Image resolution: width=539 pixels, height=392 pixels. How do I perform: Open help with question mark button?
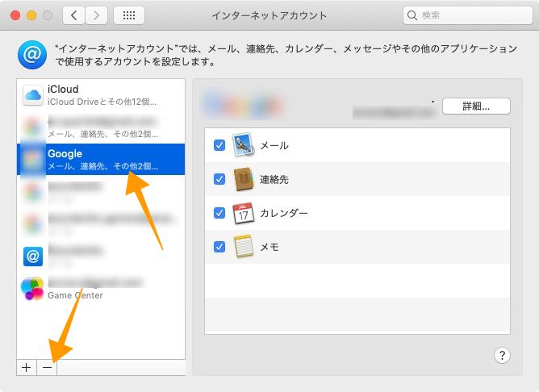502,355
